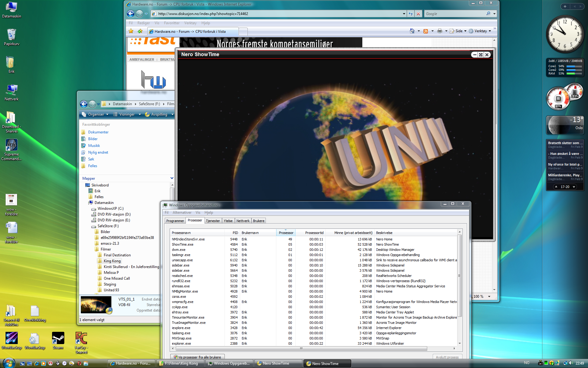588x368 pixels.
Task: Click the Home icon in IE toolbar
Action: (412, 31)
